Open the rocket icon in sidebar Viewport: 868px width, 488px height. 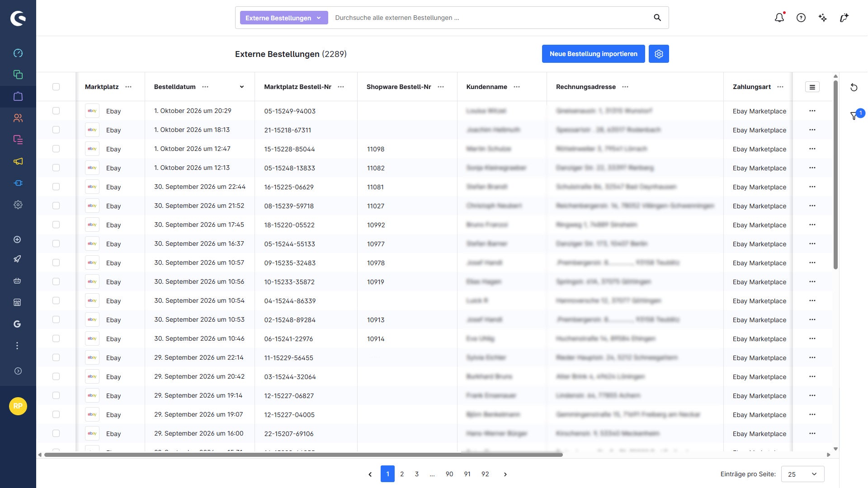coord(17,259)
